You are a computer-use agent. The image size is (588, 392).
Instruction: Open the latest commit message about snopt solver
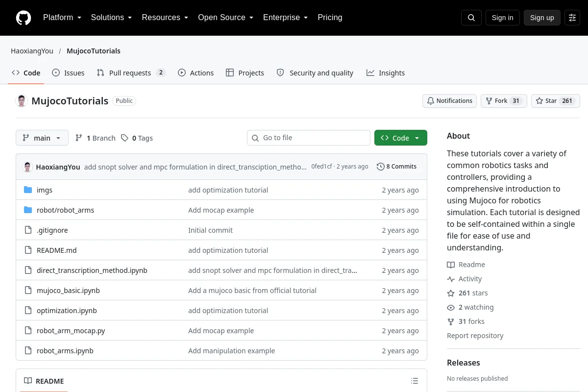coord(195,167)
